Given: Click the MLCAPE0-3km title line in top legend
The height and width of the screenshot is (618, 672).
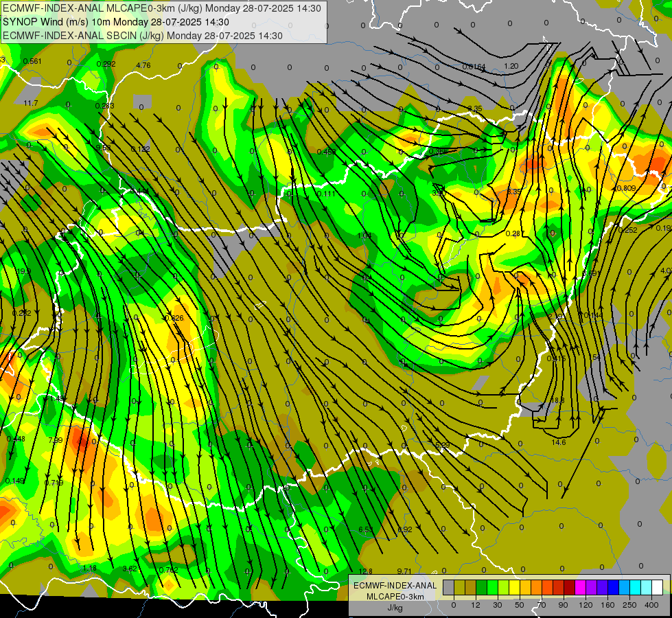Looking at the screenshot, I should coord(162,8).
